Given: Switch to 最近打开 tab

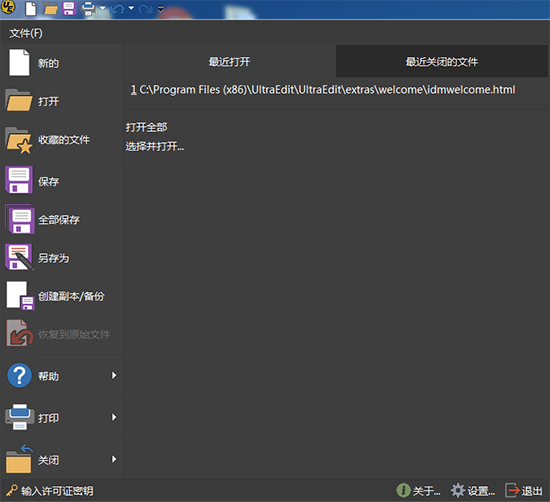Looking at the screenshot, I should point(229,61).
